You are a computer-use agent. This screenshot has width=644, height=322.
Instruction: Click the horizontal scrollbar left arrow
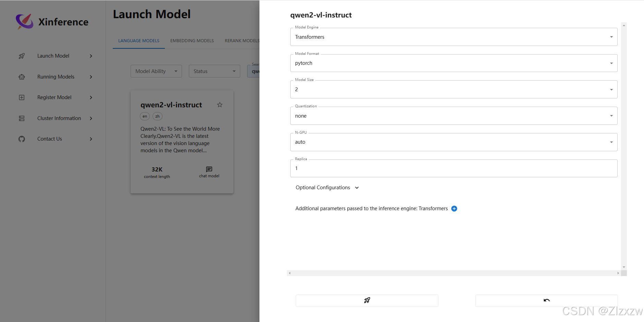[x=290, y=273]
